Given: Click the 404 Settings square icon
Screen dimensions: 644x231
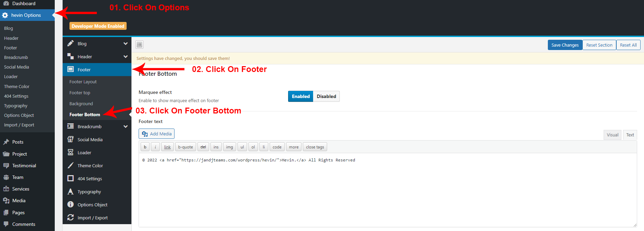Looking at the screenshot, I should 70,178.
